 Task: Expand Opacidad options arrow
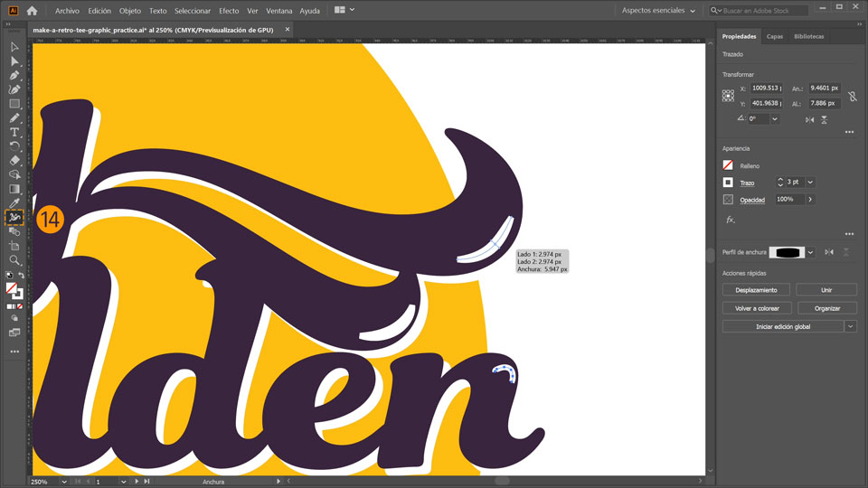(x=810, y=199)
